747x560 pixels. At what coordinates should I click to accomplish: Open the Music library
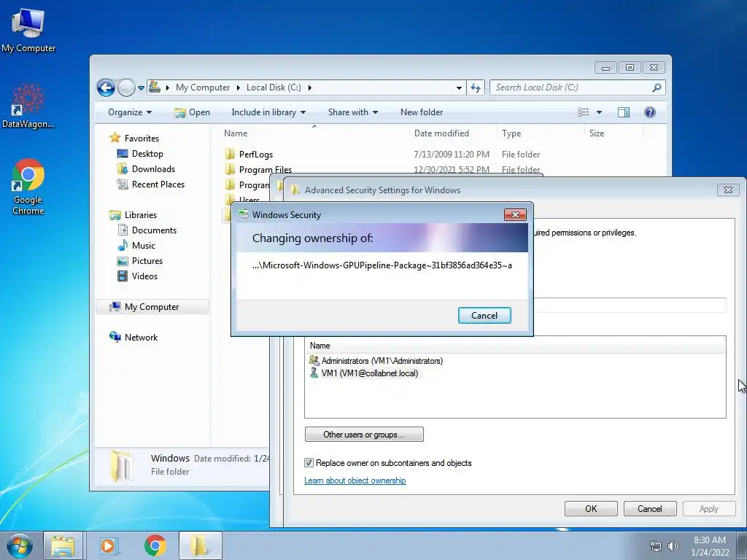(144, 246)
